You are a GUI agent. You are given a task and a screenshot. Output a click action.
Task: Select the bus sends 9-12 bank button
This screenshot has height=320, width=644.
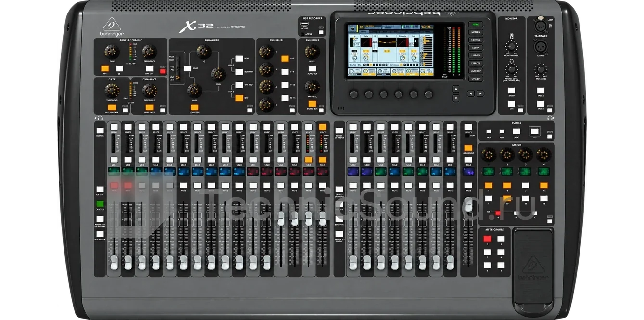point(284,85)
